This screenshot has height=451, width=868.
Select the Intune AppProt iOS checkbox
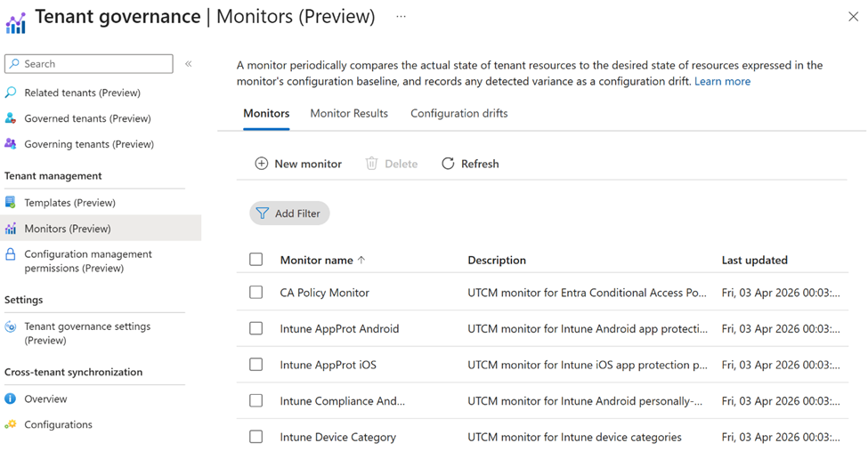point(256,365)
